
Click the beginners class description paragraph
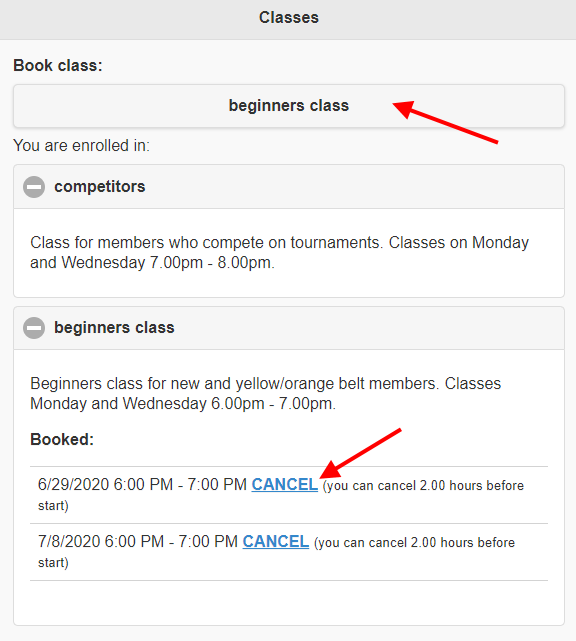pos(265,394)
